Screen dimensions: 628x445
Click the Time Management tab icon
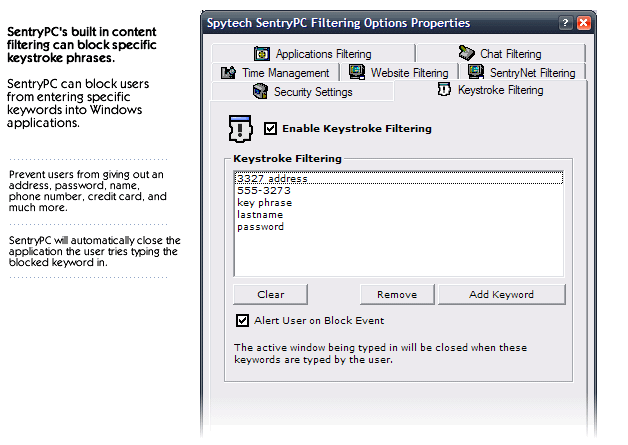(x=228, y=72)
